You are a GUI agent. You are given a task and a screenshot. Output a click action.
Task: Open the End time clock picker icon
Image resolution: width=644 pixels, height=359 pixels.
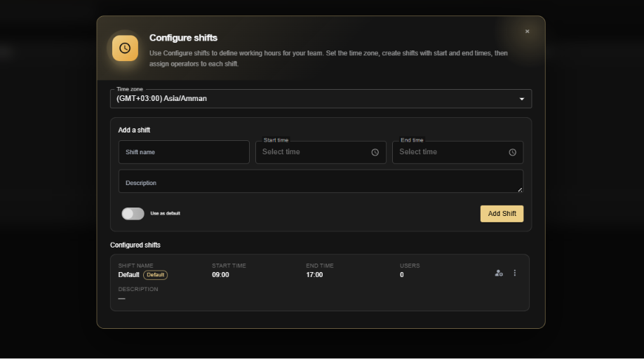(512, 152)
